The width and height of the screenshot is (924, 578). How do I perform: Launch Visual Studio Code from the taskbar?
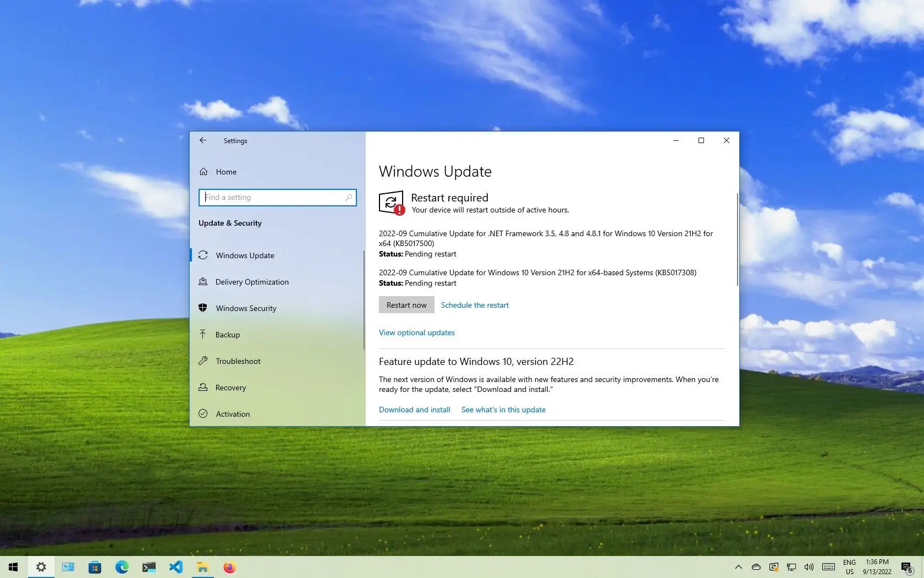pyautogui.click(x=176, y=567)
